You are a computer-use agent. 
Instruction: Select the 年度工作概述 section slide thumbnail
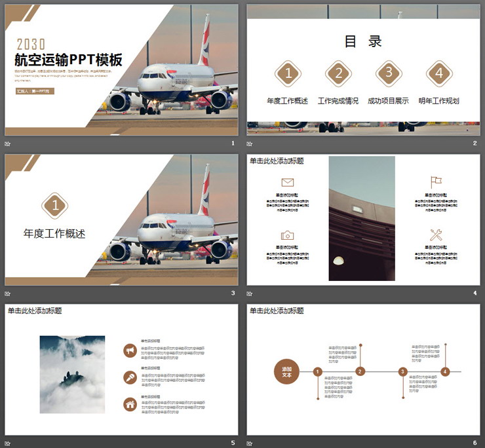coord(121,219)
